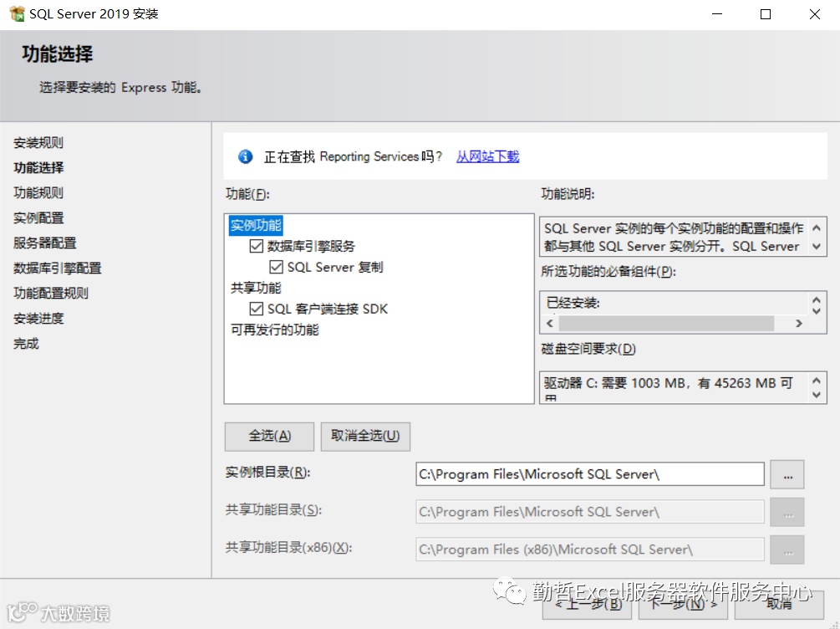The width and height of the screenshot is (840, 629).
Task: Proceed with 下一步(N) button
Action: coord(683,605)
